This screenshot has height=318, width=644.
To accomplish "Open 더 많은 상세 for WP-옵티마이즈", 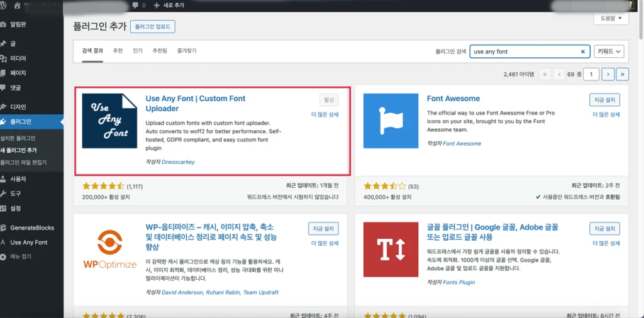I will pos(325,243).
